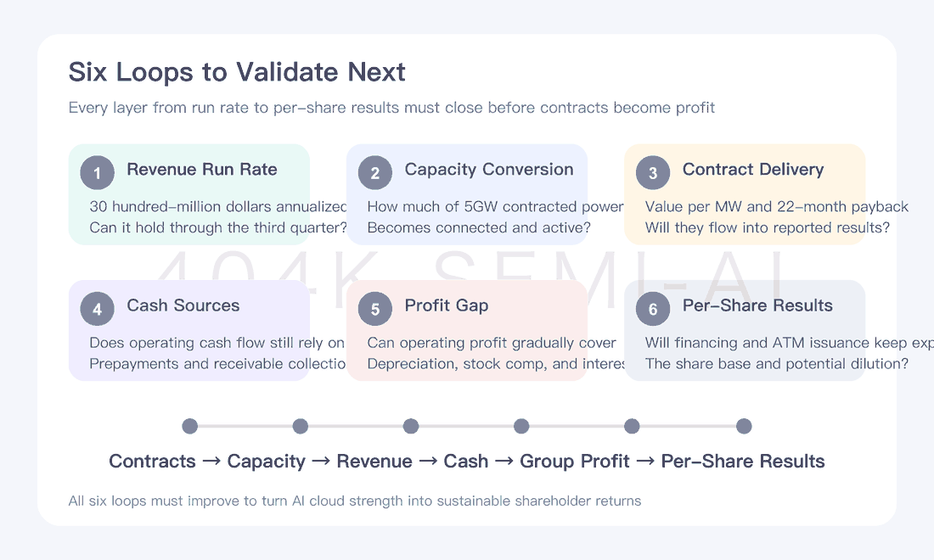
Task: Select the Capacity Conversion card heading
Action: (489, 170)
